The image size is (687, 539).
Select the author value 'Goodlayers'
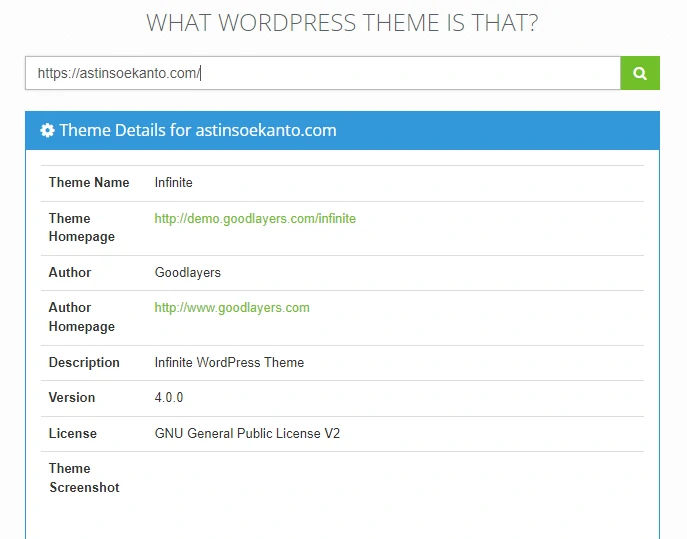pyautogui.click(x=188, y=273)
